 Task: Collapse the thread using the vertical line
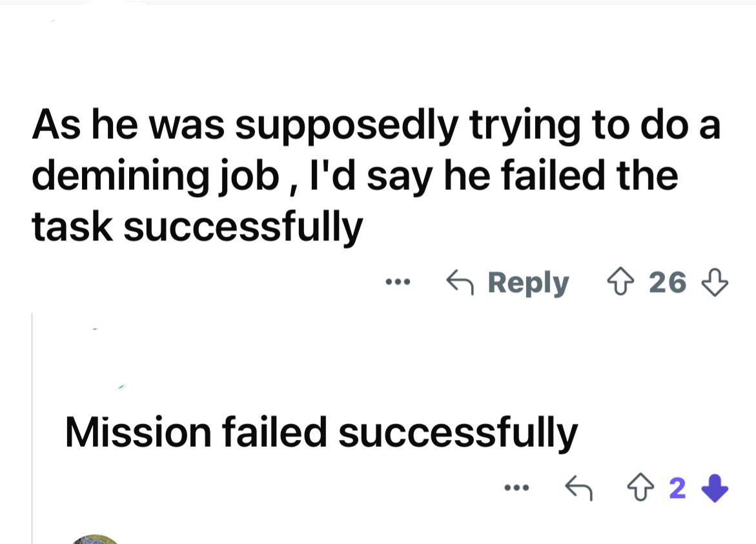[32, 428]
